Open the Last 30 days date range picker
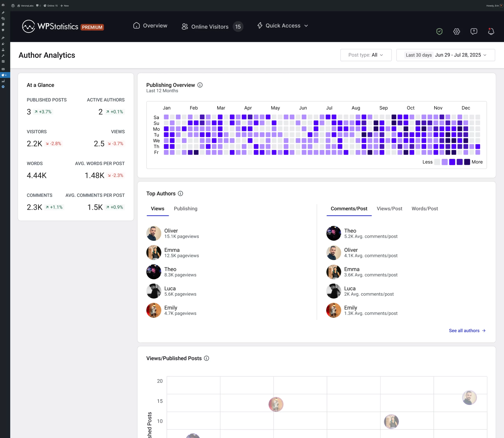 point(446,55)
